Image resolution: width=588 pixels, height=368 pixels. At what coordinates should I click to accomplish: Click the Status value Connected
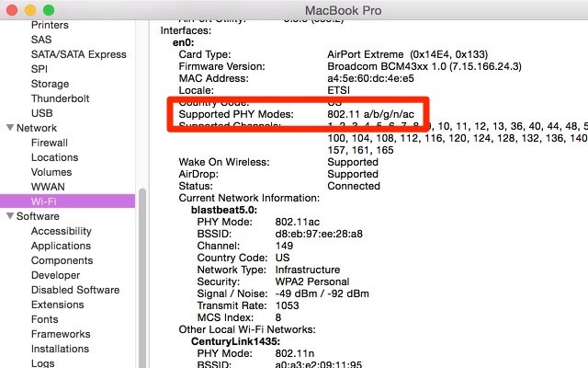pos(354,186)
